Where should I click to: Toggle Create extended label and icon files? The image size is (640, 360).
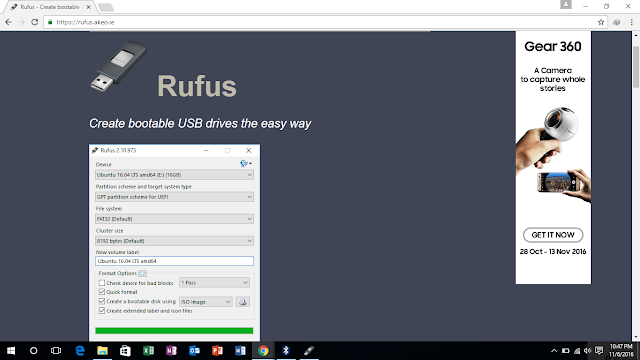click(x=102, y=311)
